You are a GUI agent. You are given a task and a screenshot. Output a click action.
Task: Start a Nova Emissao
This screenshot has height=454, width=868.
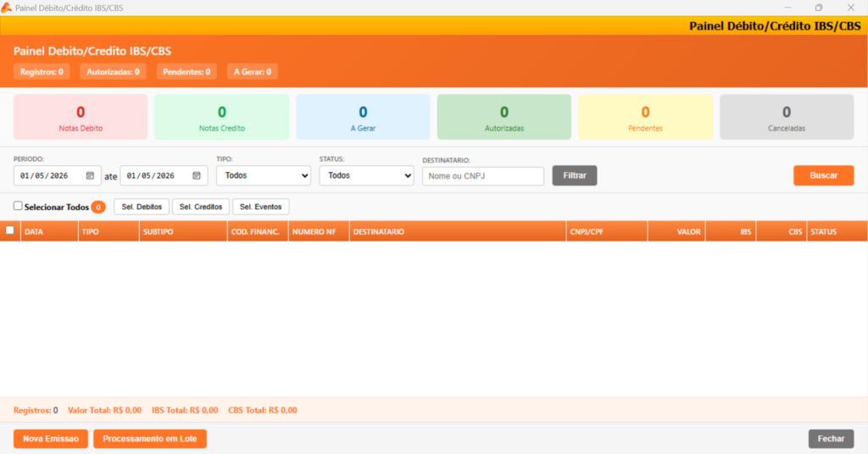coord(51,439)
